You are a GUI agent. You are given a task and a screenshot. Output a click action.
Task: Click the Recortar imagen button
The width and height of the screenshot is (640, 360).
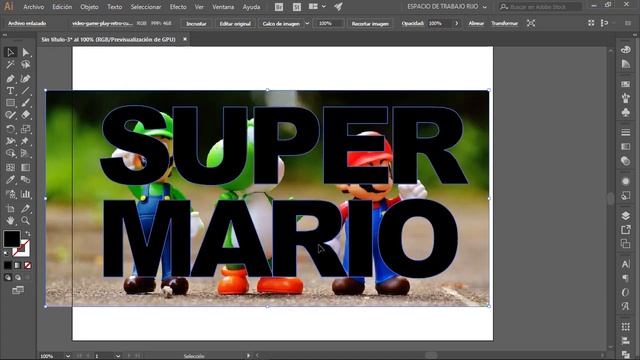[370, 24]
